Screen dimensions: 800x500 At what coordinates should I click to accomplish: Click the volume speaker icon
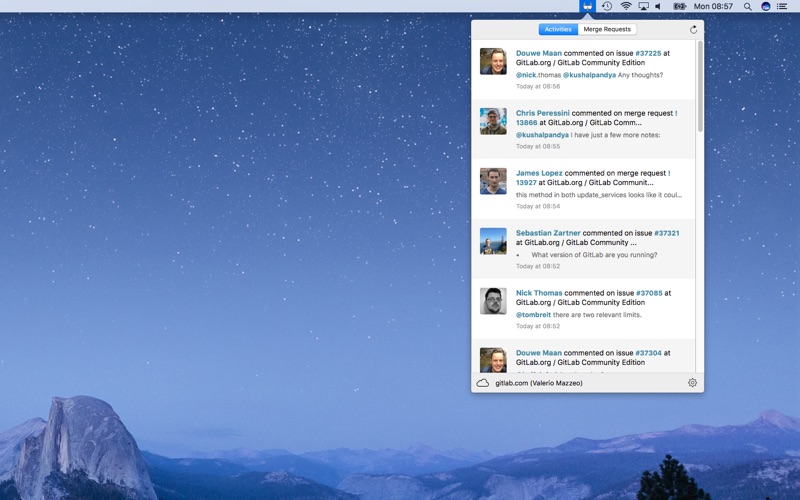(x=658, y=6)
